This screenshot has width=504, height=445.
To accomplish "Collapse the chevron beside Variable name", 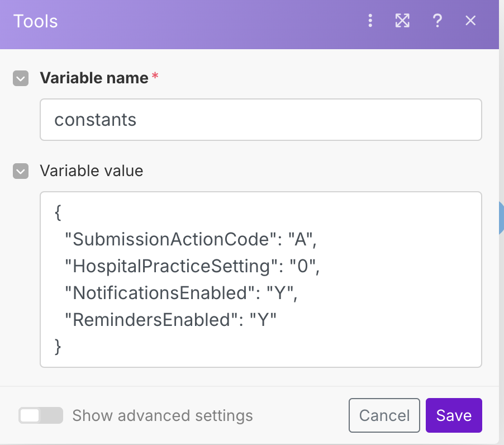I will click(21, 78).
